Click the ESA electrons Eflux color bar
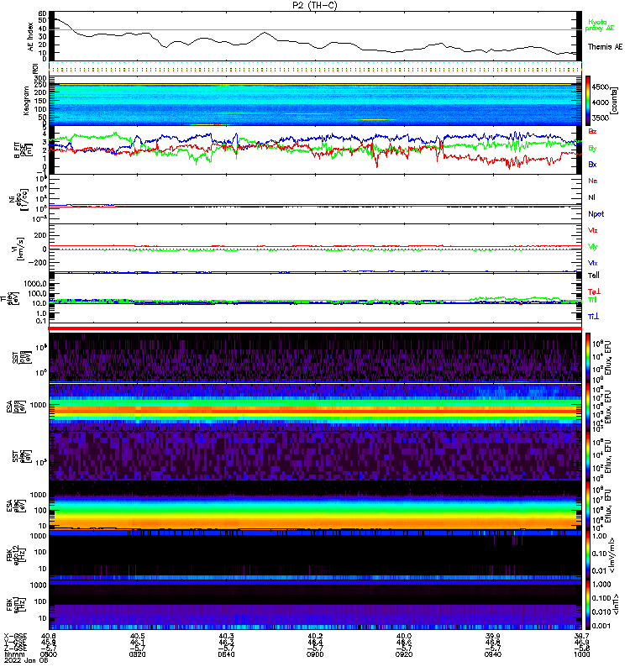The image size is (630, 672). coord(588,505)
